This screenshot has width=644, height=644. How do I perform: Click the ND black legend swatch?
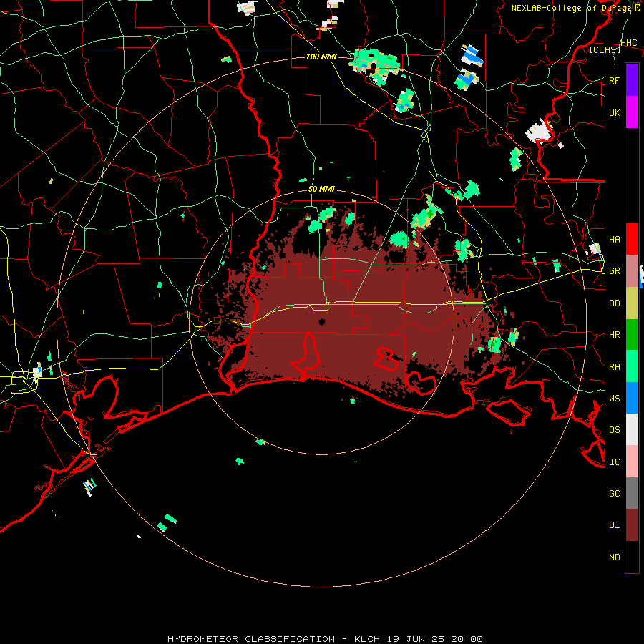[632, 557]
